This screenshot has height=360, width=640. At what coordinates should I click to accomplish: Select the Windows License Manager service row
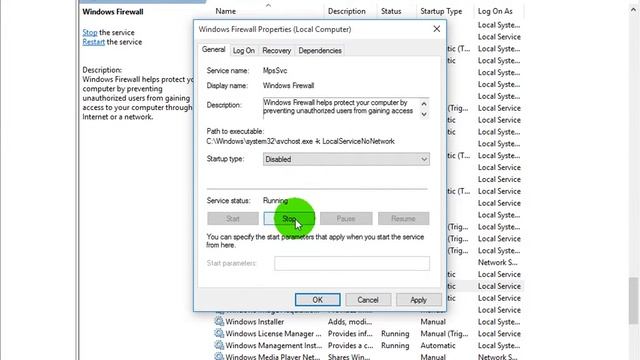tap(369, 333)
